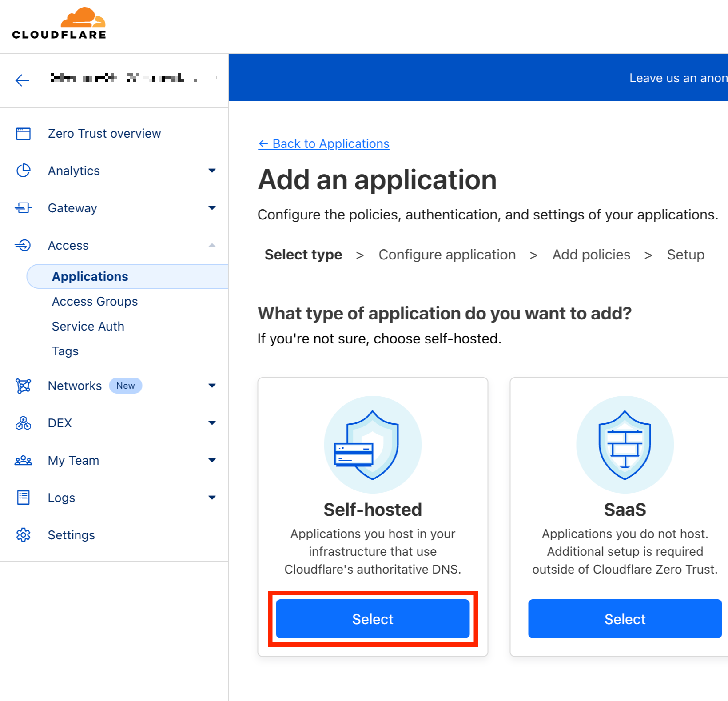
Task: Click the New badge beside Networks
Action: pos(126,386)
